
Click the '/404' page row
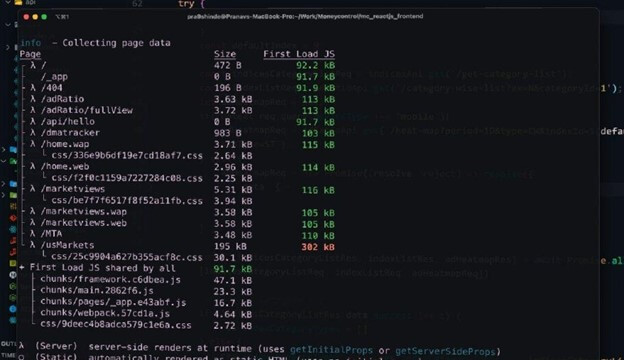click(x=52, y=88)
